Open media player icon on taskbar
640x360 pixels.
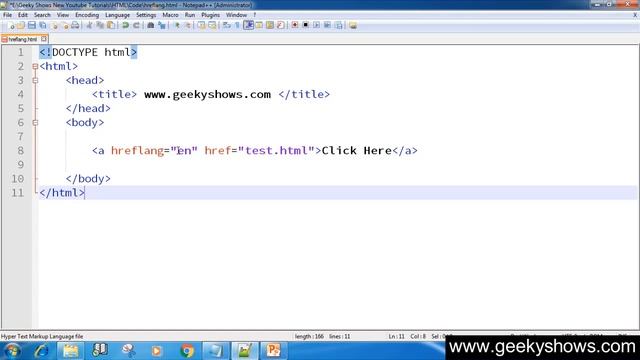[157, 351]
